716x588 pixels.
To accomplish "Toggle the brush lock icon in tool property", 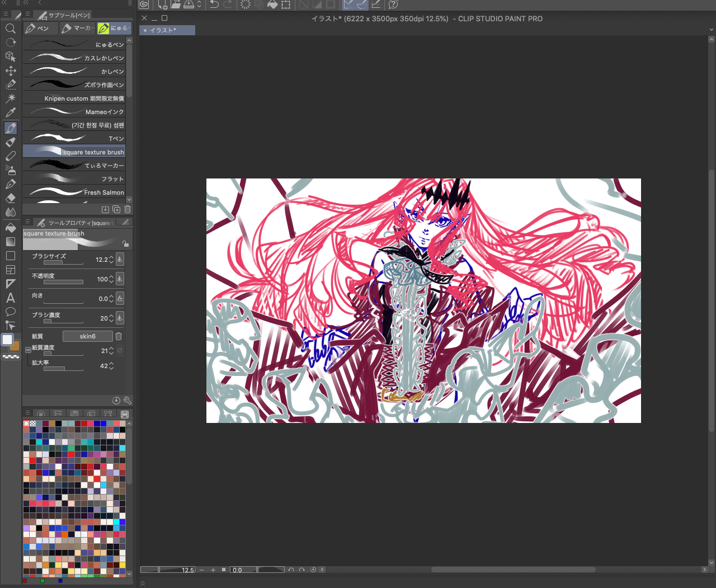I will coord(125,243).
